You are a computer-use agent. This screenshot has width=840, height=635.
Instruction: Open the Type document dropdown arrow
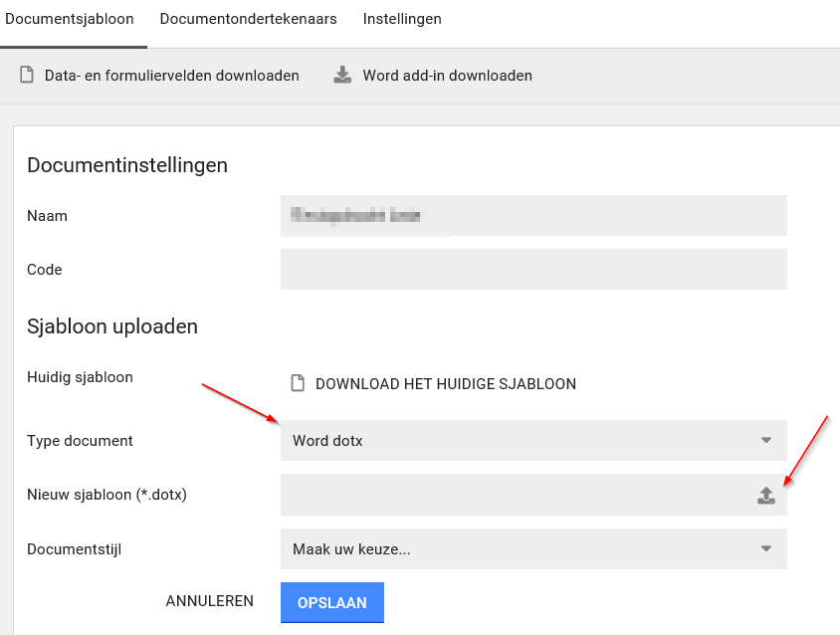point(765,440)
